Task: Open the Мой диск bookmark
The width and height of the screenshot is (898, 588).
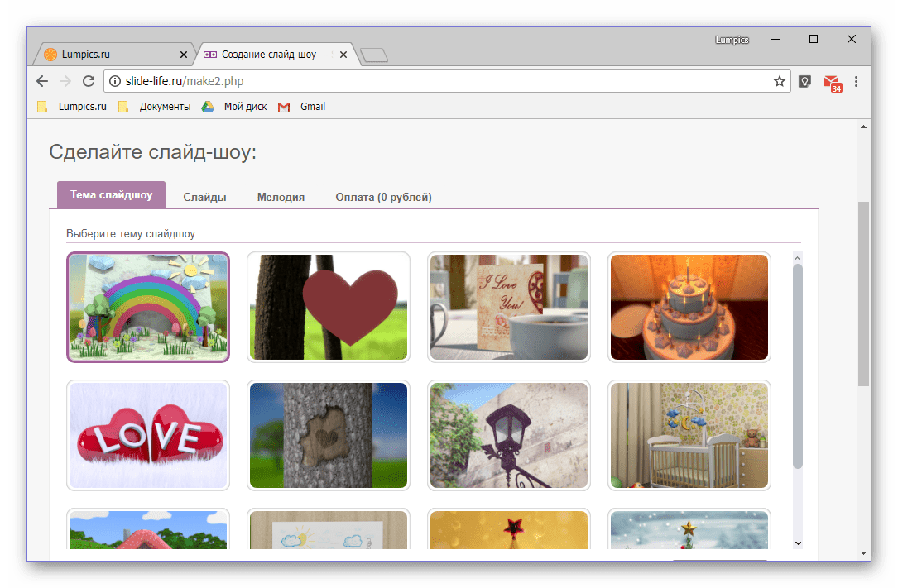Action: pos(234,107)
